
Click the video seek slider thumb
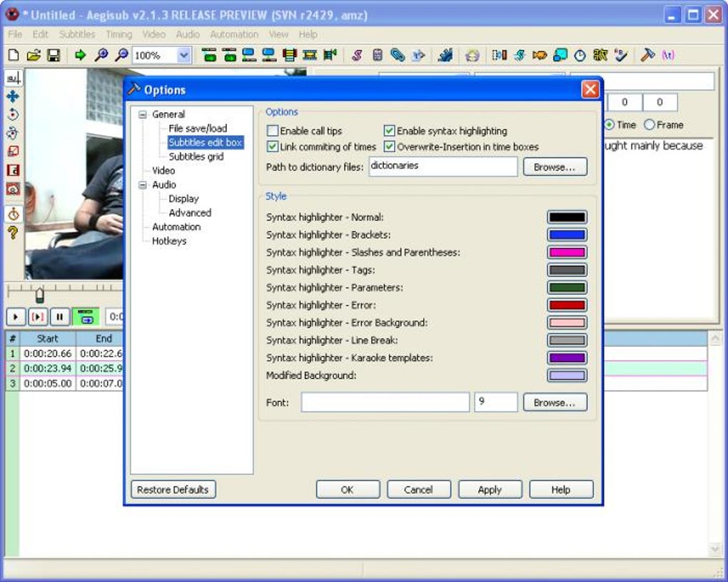tap(40, 295)
